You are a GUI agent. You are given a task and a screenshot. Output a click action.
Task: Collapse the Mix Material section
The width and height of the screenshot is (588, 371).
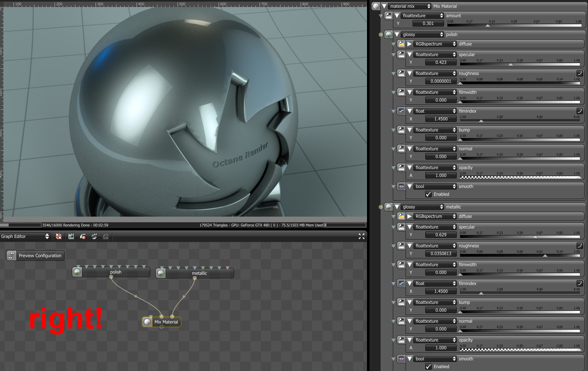click(384, 6)
